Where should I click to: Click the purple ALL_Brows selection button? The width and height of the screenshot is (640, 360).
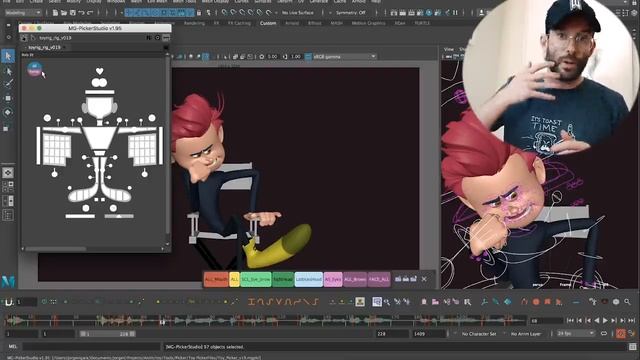pos(355,280)
